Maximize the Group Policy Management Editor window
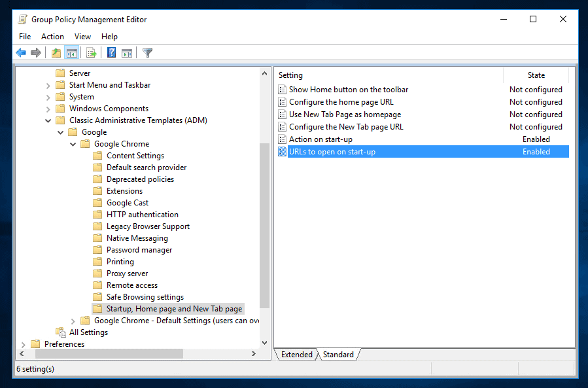This screenshot has height=388, width=588. click(533, 19)
